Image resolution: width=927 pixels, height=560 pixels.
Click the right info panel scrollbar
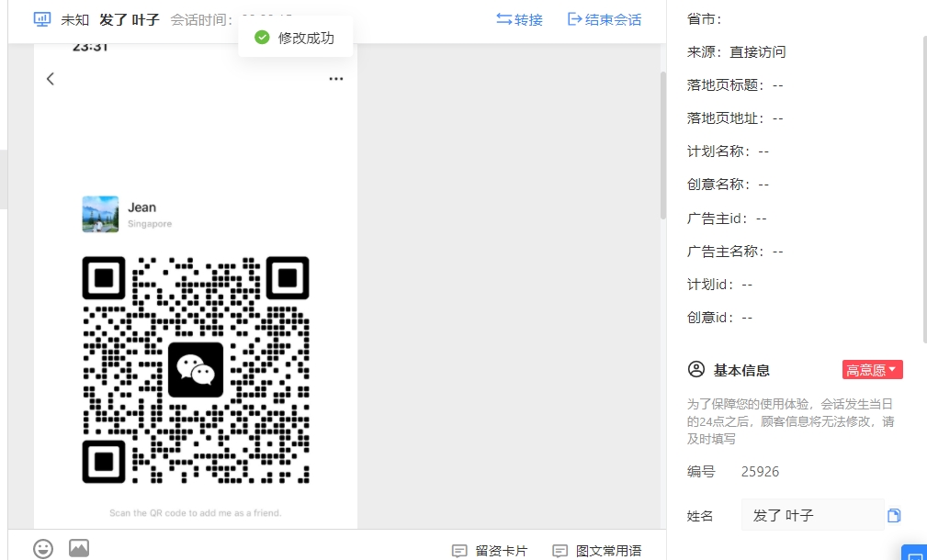coord(924,189)
